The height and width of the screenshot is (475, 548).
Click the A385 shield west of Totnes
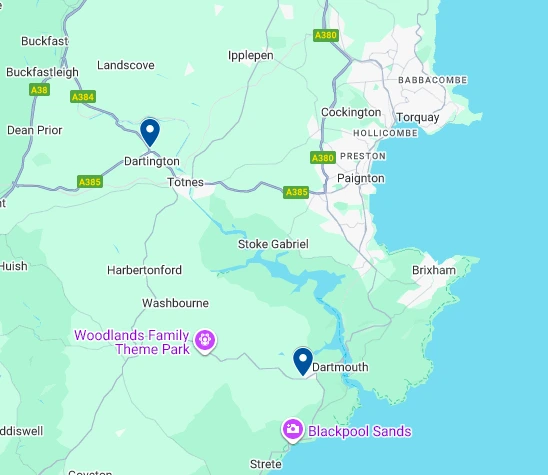(90, 182)
